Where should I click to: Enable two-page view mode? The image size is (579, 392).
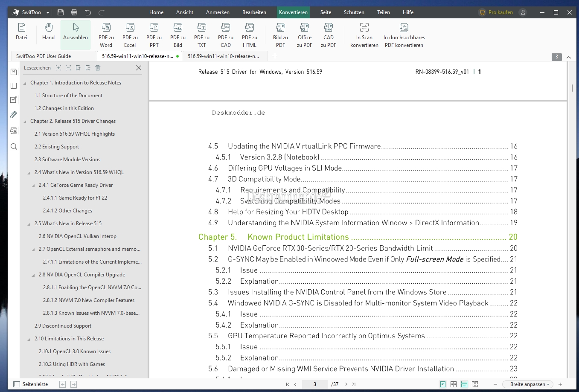(454, 384)
